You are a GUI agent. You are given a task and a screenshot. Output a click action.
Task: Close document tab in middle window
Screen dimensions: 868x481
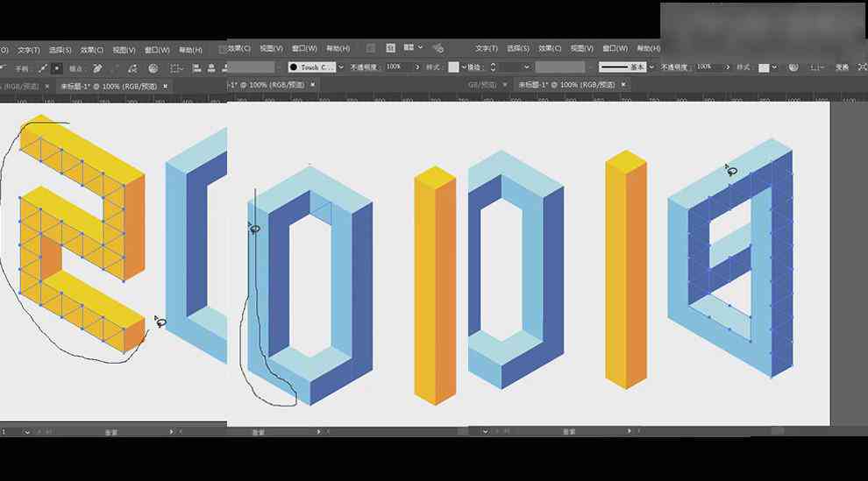[313, 85]
